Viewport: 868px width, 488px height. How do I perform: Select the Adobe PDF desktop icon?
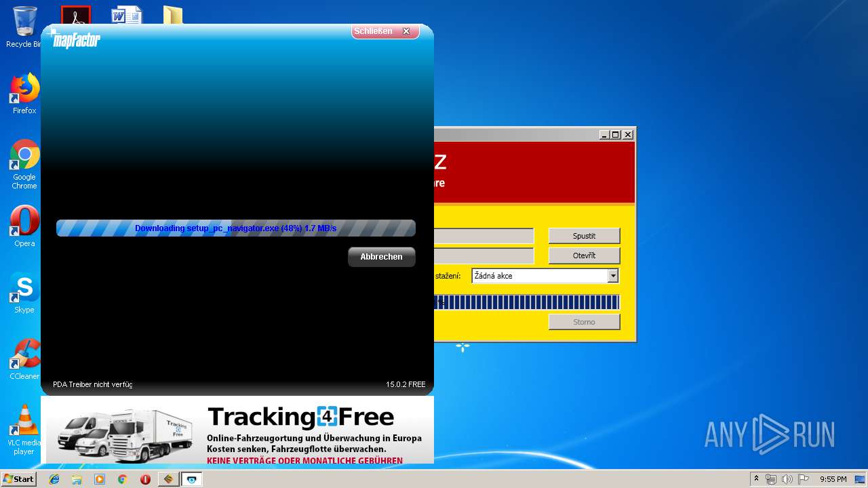[x=76, y=15]
